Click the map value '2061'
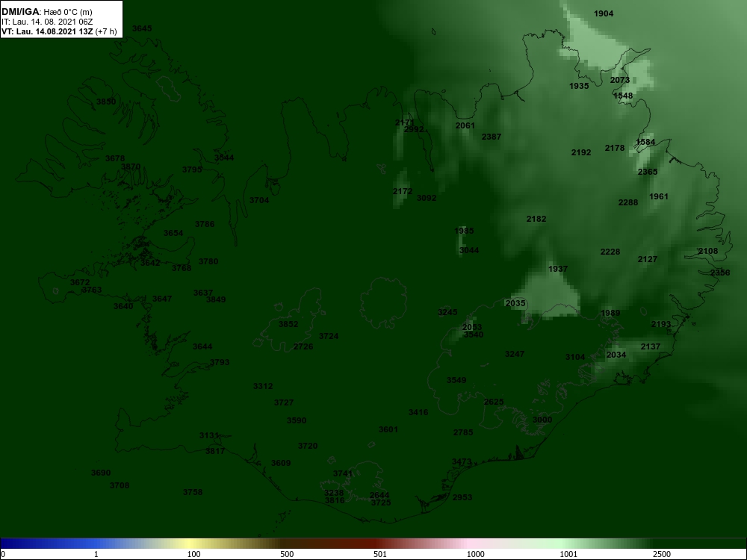 [x=465, y=125]
